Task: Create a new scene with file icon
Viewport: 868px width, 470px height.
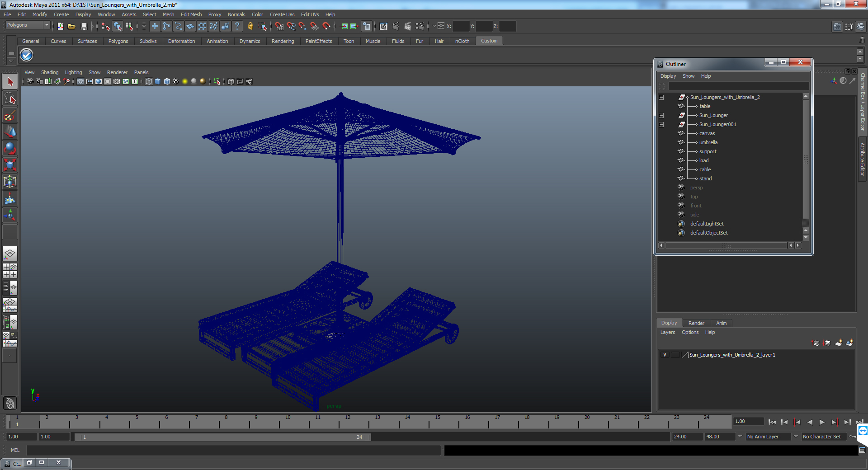Action: [60, 26]
